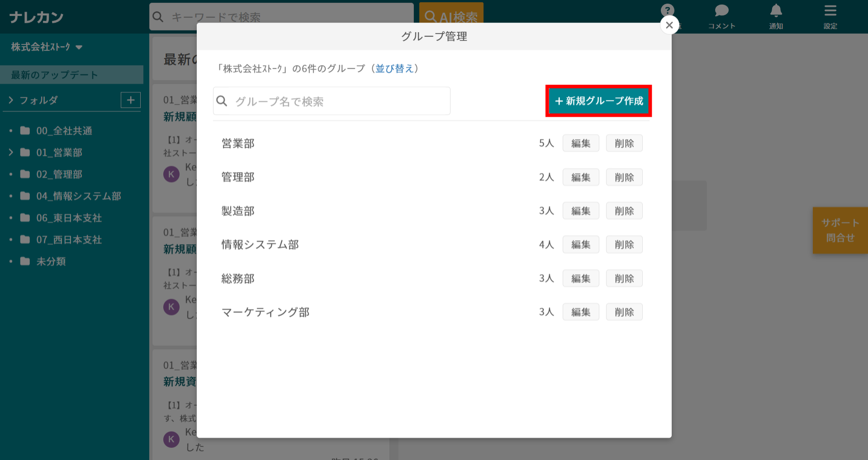Click the 5人 member count for 営業部

546,143
